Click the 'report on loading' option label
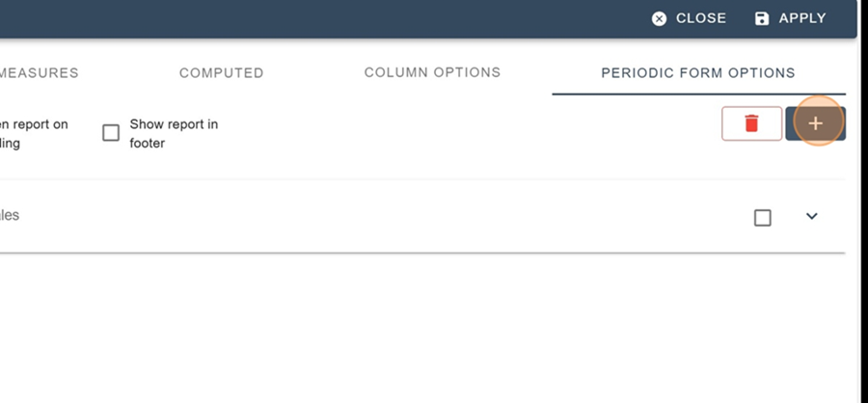The height and width of the screenshot is (403, 868). (34, 133)
